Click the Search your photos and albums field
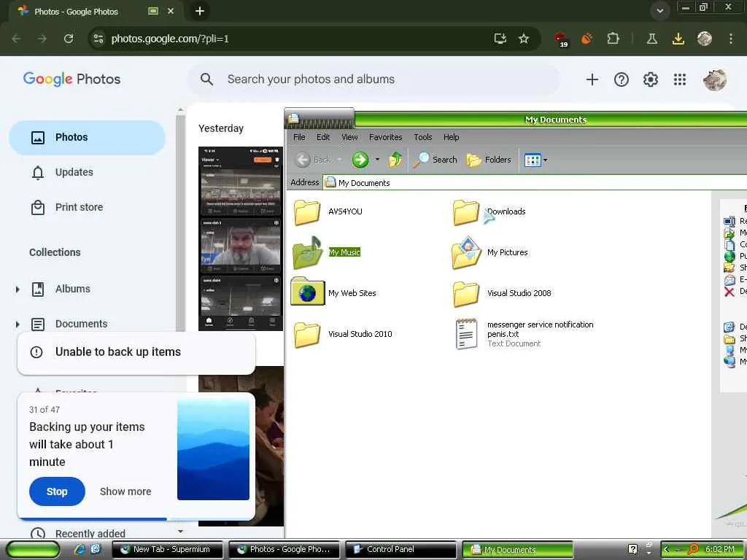Screen dimensions: 747x560 (x=374, y=79)
